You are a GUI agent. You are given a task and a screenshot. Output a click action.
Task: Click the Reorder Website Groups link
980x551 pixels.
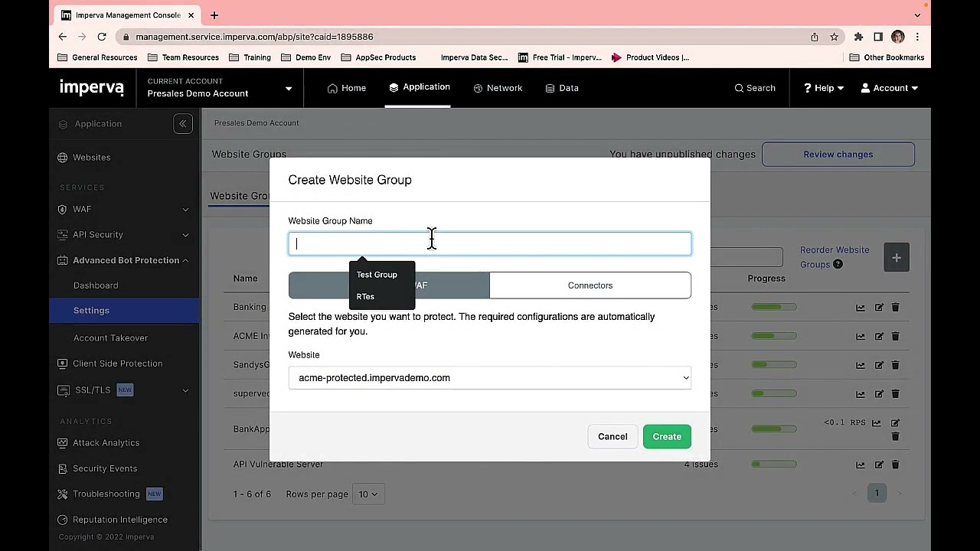[834, 257]
